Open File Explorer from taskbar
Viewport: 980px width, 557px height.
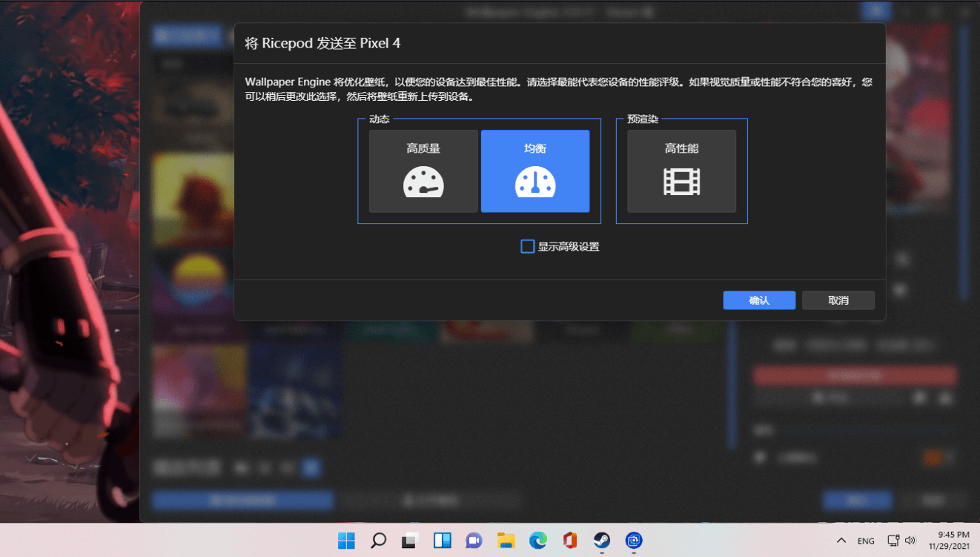click(x=506, y=541)
